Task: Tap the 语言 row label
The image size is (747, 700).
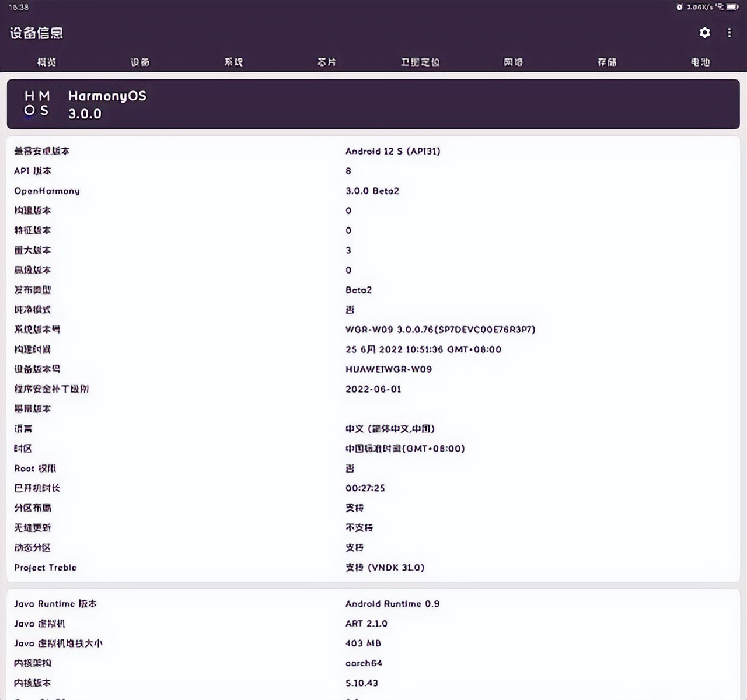Action: (23, 429)
